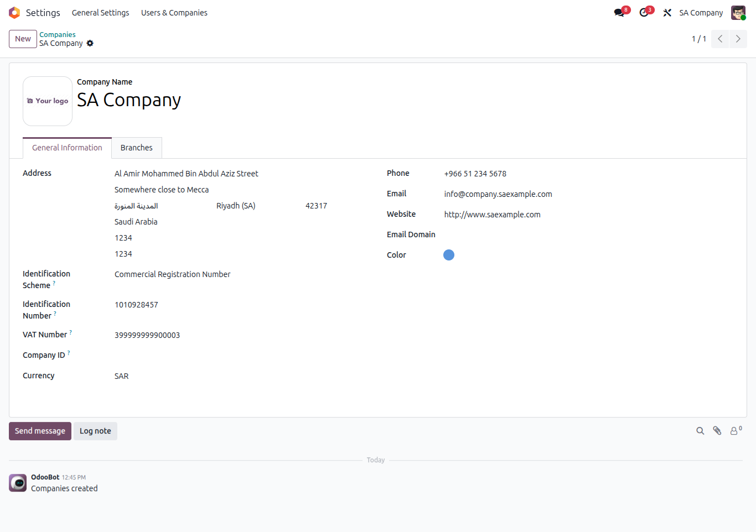Open the Odoo home apps icon
Screen dimensions: 756x532
click(14, 13)
